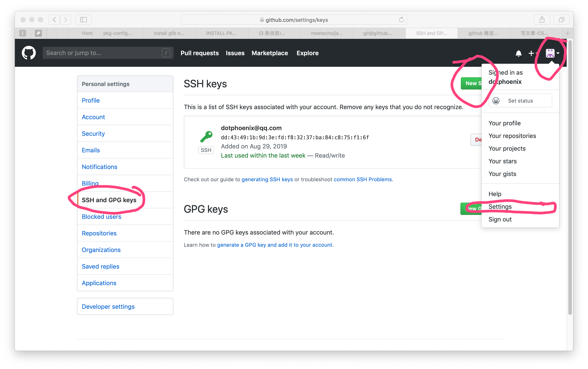Click the browser reload page icon
The width and height of the screenshot is (588, 369).
(x=402, y=20)
